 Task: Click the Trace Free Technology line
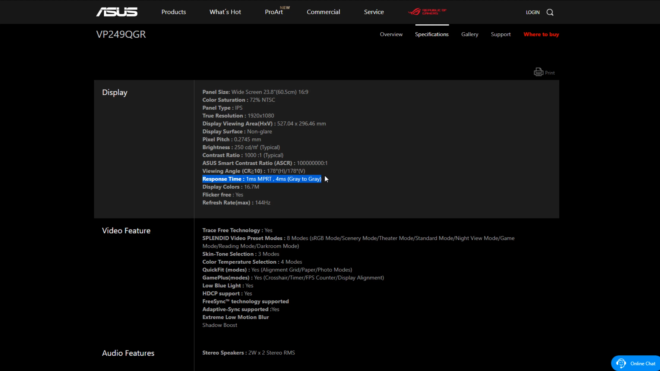(x=237, y=230)
